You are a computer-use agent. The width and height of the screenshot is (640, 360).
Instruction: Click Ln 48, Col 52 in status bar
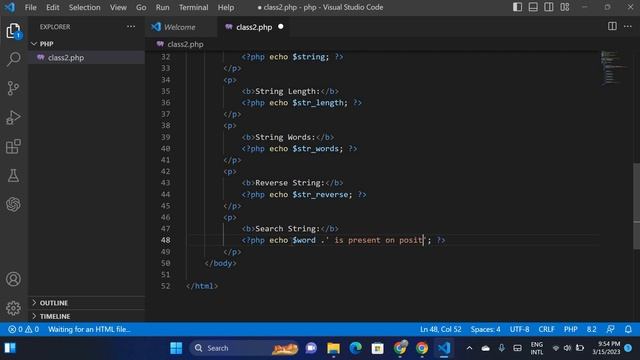(440, 329)
